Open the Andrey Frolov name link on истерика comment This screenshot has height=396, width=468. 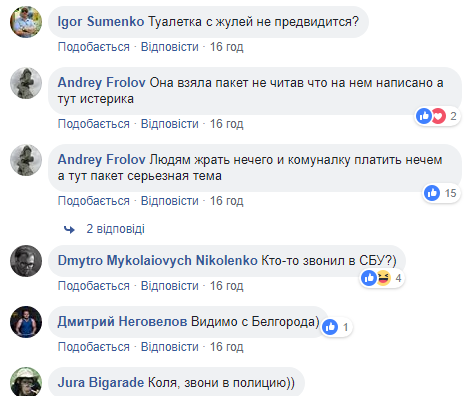pos(101,83)
